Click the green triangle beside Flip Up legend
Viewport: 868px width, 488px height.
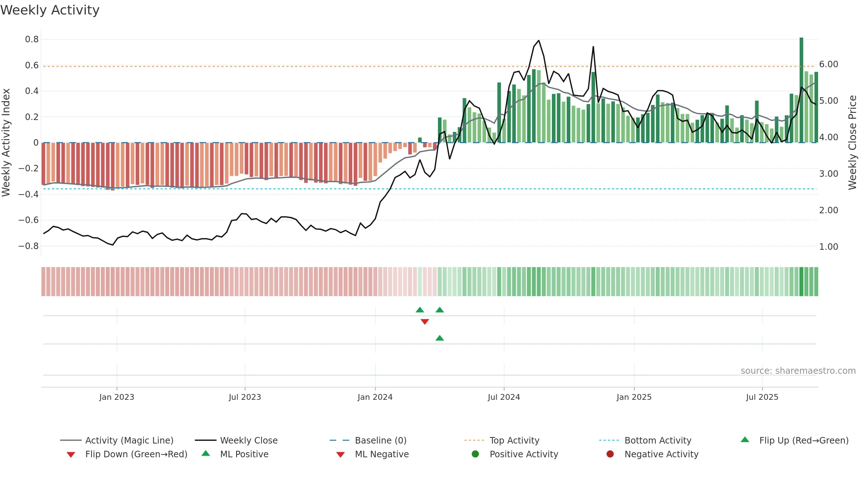[745, 440]
